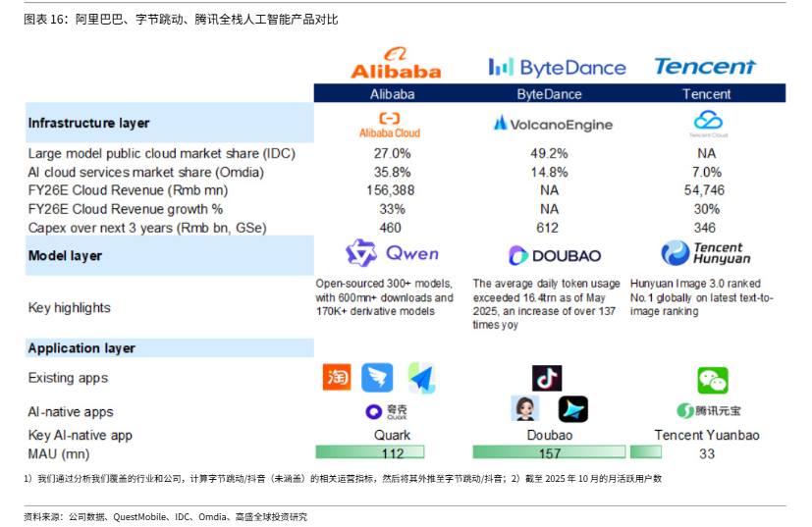Click the green WeChat app icon
Image resolution: width=812 pixels, height=527 pixels.
pos(712,380)
